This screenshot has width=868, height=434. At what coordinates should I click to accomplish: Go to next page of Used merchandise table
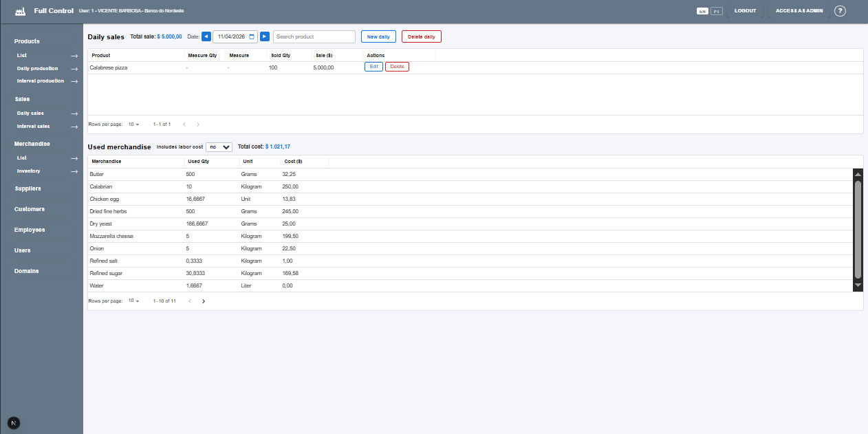(203, 301)
